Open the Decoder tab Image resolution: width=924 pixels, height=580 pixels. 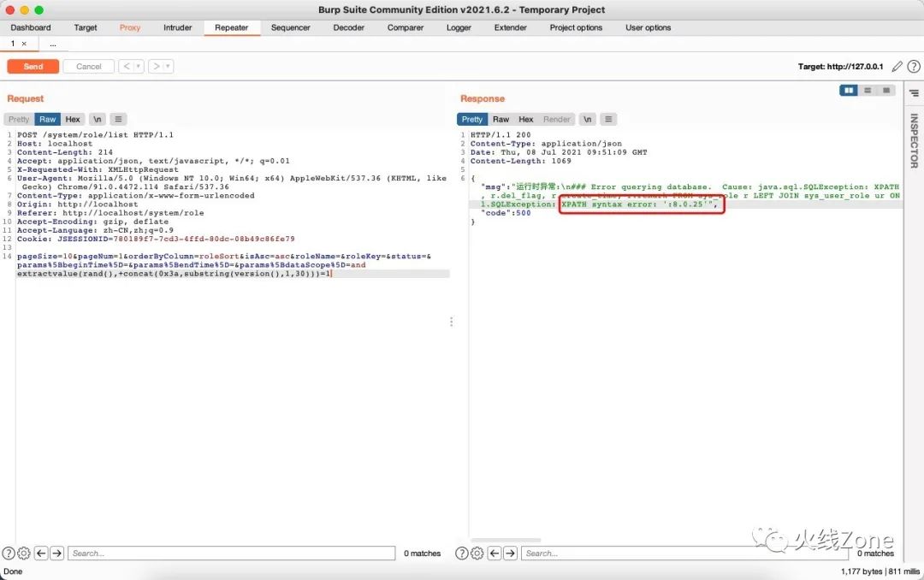[349, 27]
